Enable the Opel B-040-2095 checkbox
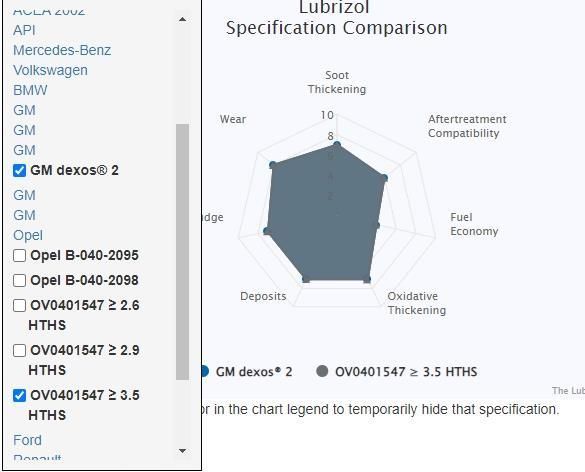 [x=19, y=256]
